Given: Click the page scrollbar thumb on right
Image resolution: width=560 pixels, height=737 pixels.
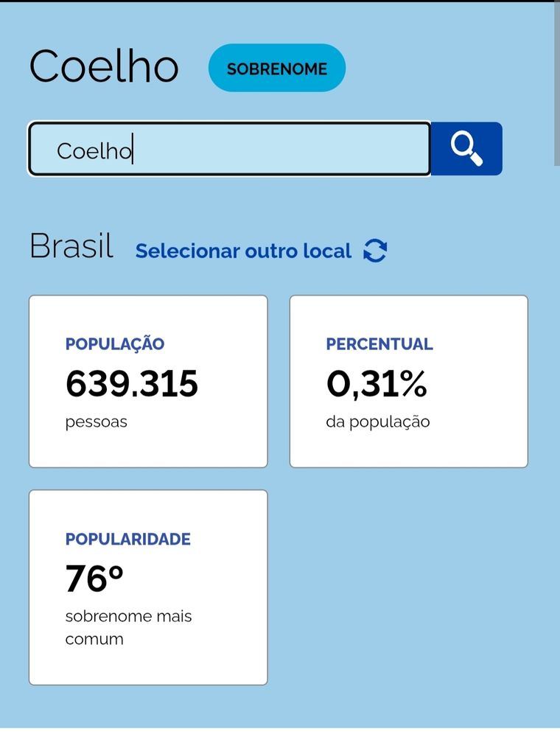Looking at the screenshot, I should click(x=557, y=84).
